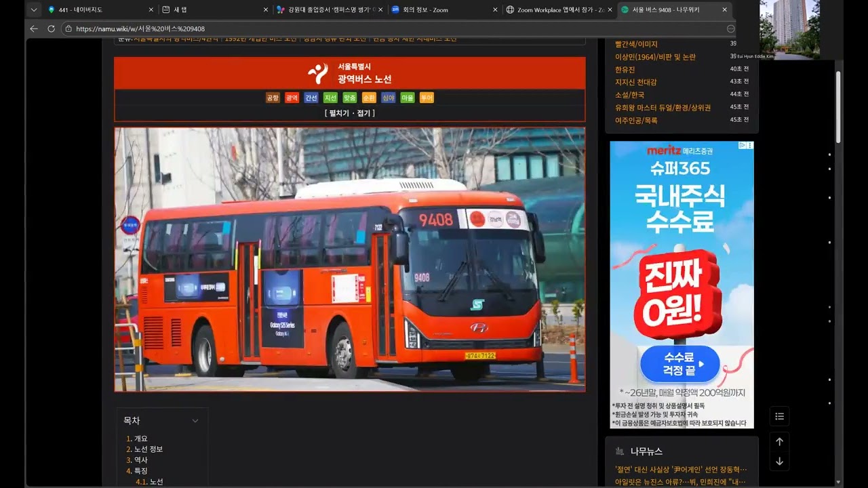Select the 맞춤 bus type badge
Image resolution: width=868 pixels, height=488 pixels.
(349, 98)
